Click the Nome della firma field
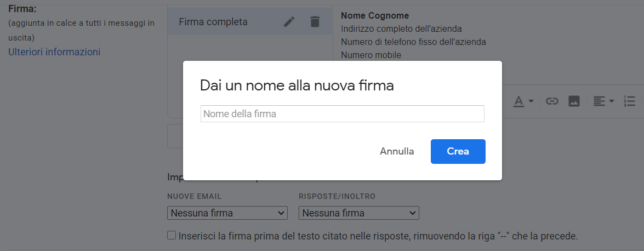Screen dimensions: 644x251 click(x=342, y=114)
